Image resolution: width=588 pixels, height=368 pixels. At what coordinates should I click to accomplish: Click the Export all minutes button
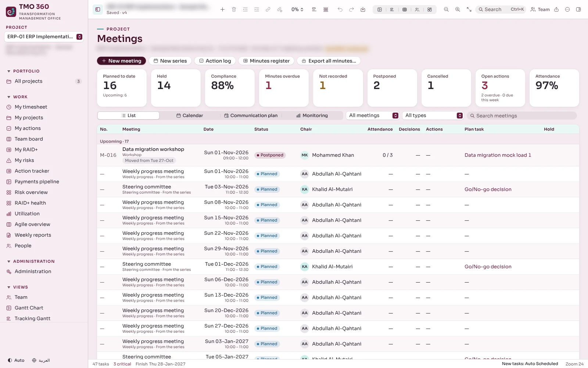[329, 61]
